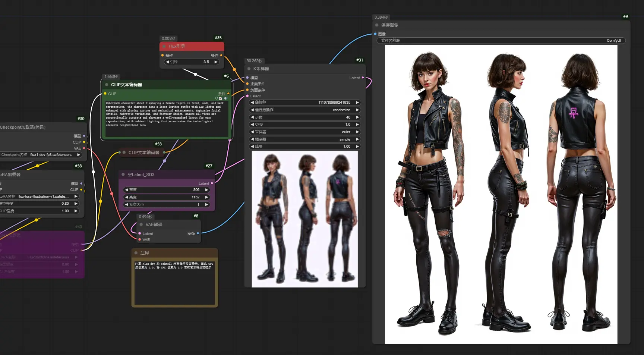Click the 注释 note node collapse dot
Screen dimensions: 644x355
[x=136, y=252]
